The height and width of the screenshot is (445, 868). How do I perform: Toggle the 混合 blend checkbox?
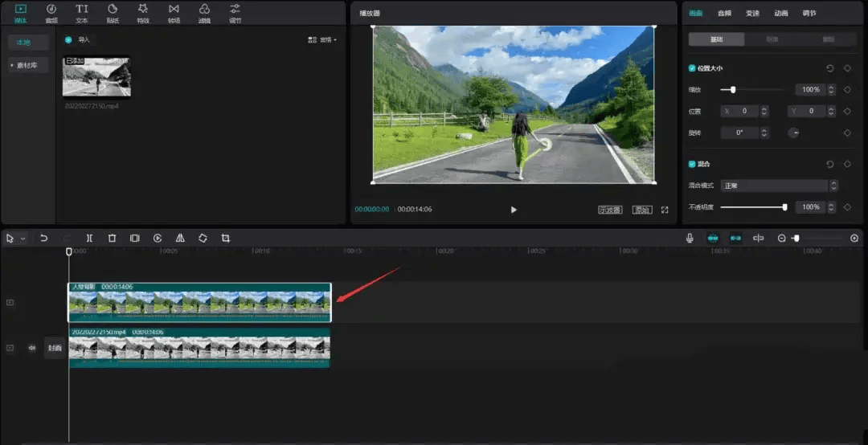[x=692, y=164]
